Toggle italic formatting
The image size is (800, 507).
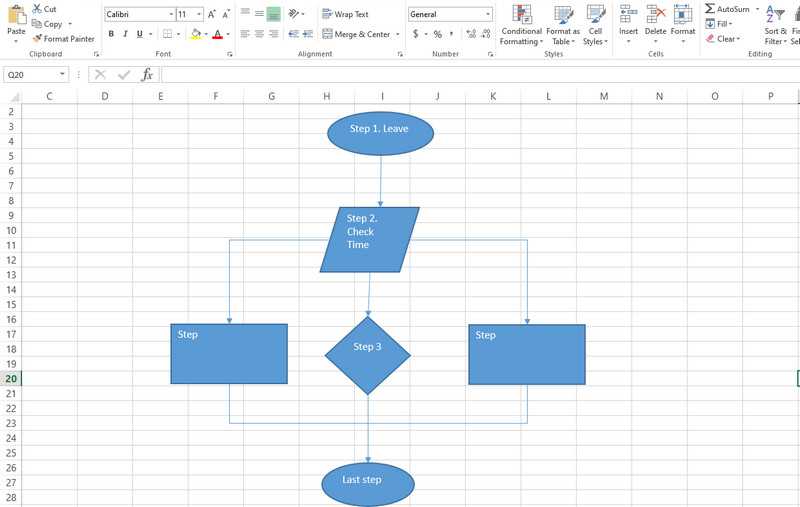click(125, 34)
